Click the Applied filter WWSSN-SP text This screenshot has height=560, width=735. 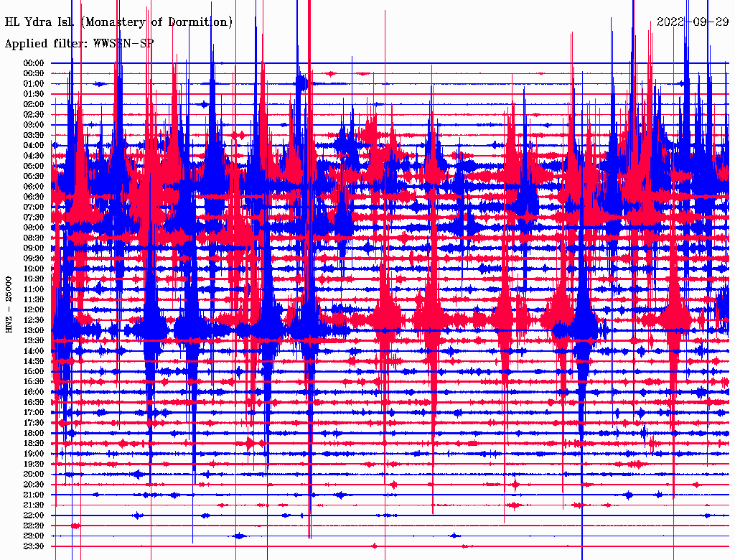[x=79, y=43]
